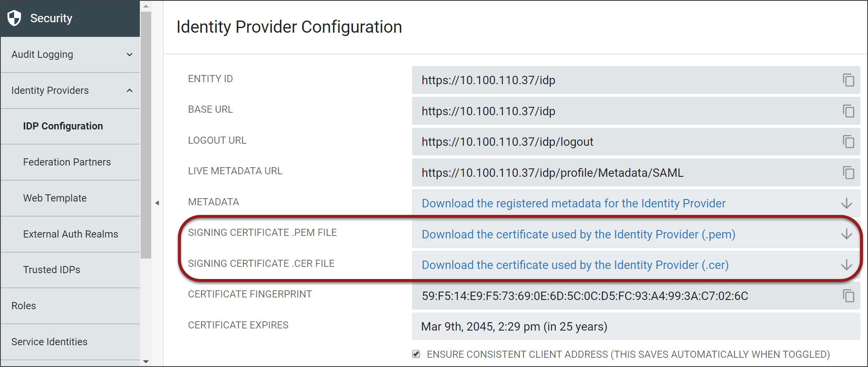This screenshot has height=367, width=868.
Task: Copy the Logout URL value
Action: (848, 142)
